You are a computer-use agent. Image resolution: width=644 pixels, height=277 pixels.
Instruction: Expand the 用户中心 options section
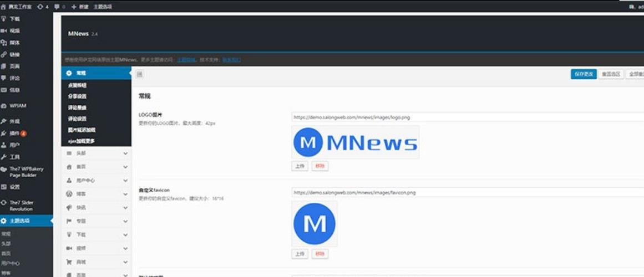coord(125,181)
